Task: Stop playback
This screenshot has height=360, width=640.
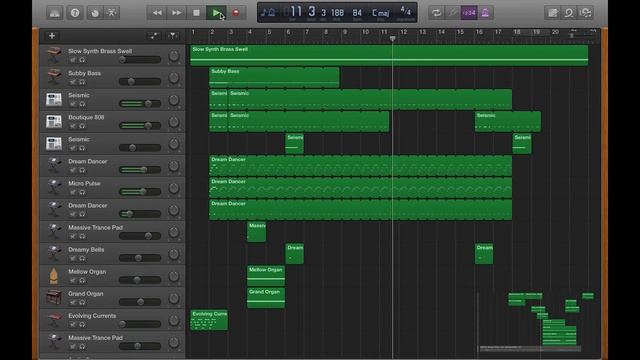Action: [x=196, y=13]
